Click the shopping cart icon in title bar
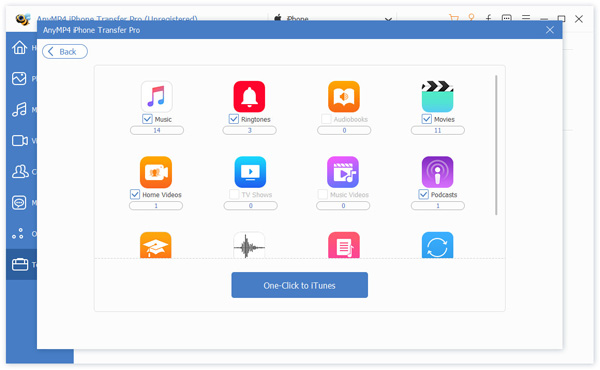The image size is (600, 370). point(453,18)
